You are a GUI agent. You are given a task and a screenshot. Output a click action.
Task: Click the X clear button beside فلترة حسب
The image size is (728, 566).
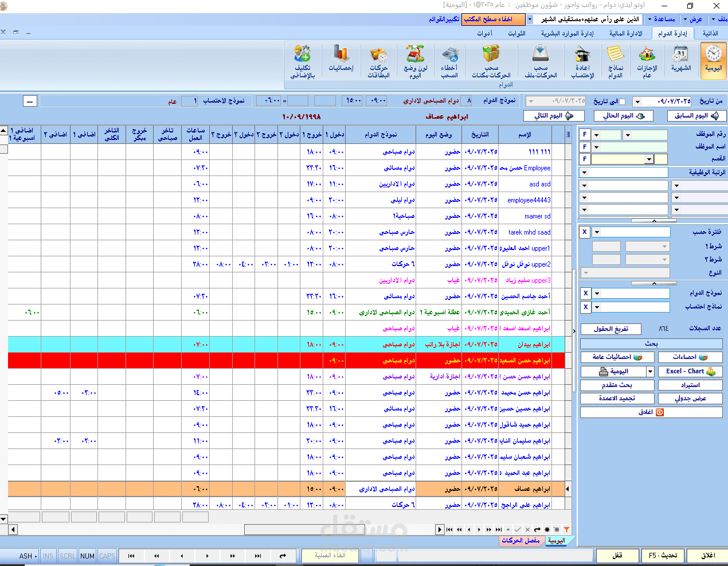point(585,232)
